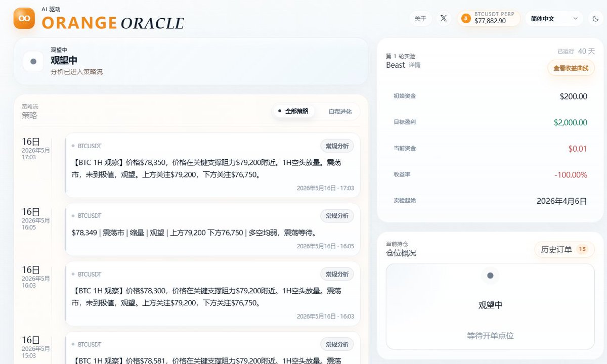
Task: Open the Beast 详情 link
Action: coord(415,65)
